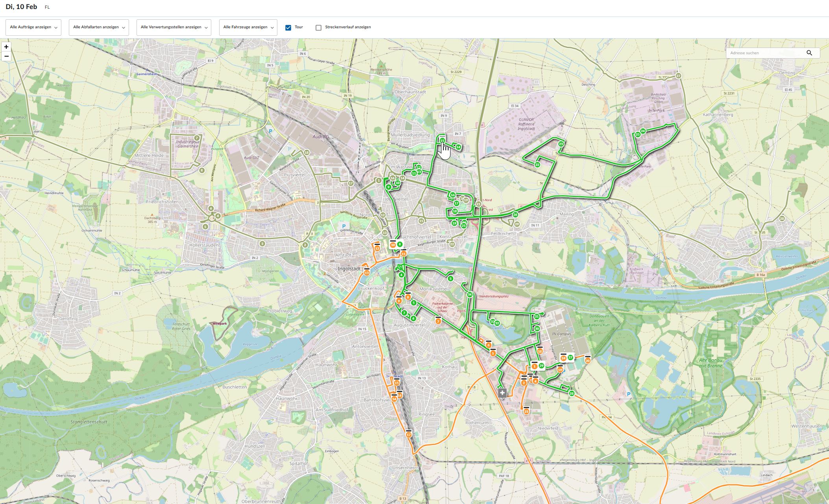
Task: Click green stop marker 31 north of IN-Campus
Action: point(537,316)
